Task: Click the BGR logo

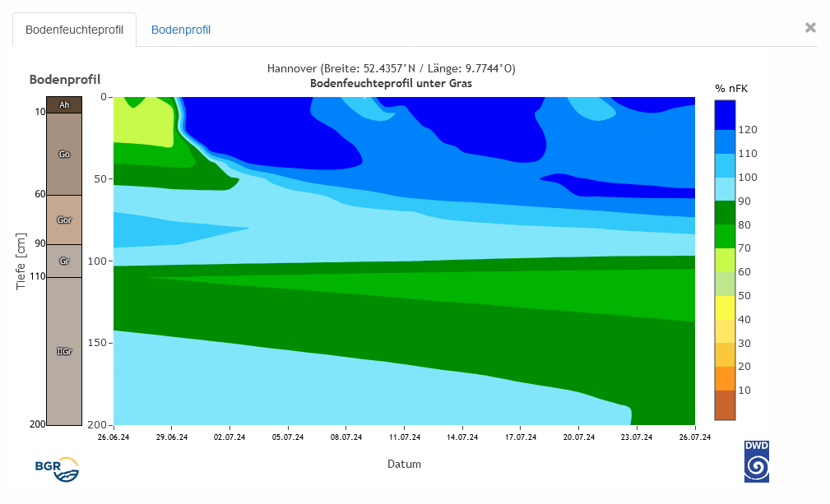Action: pyautogui.click(x=57, y=468)
